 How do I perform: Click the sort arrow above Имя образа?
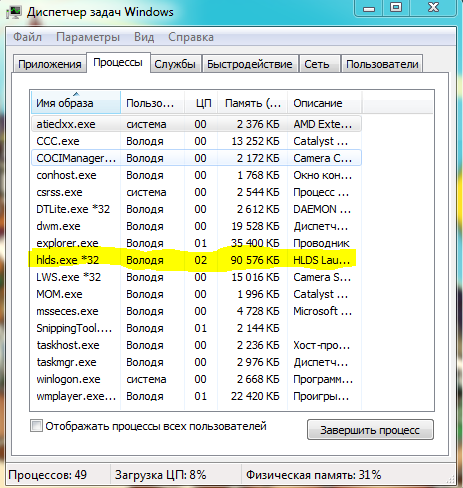pos(76,94)
